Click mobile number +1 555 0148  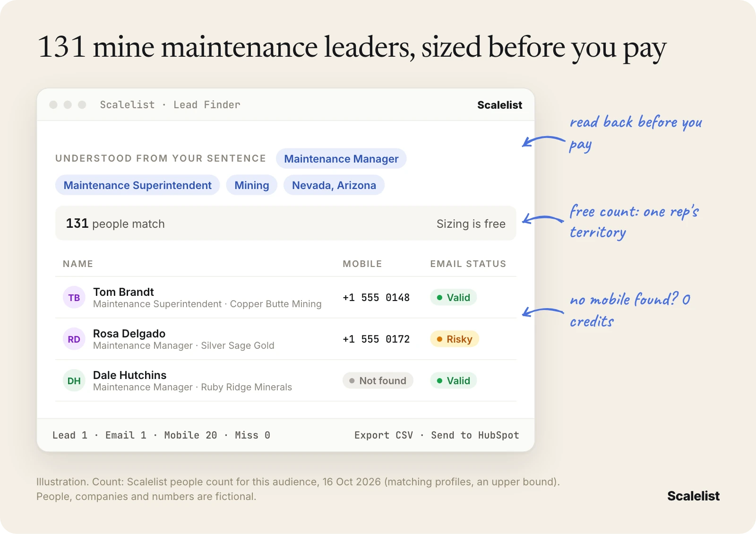[376, 298]
